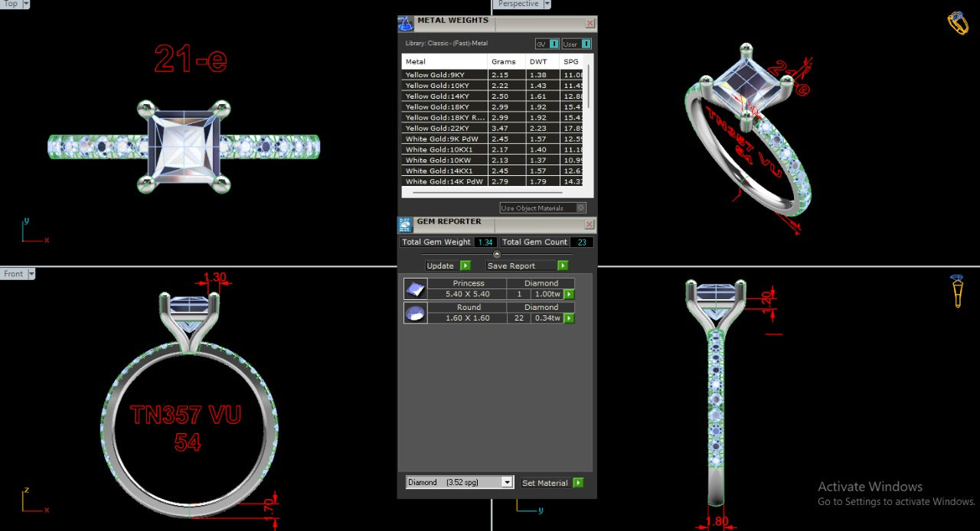
Task: Open the Front viewport dropdown arrow
Action: pyautogui.click(x=31, y=274)
